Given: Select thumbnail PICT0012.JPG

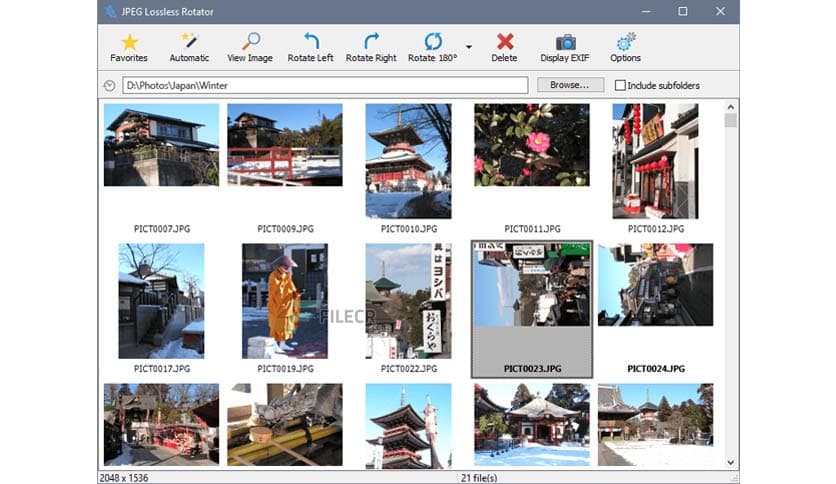Looking at the screenshot, I should 655,161.
